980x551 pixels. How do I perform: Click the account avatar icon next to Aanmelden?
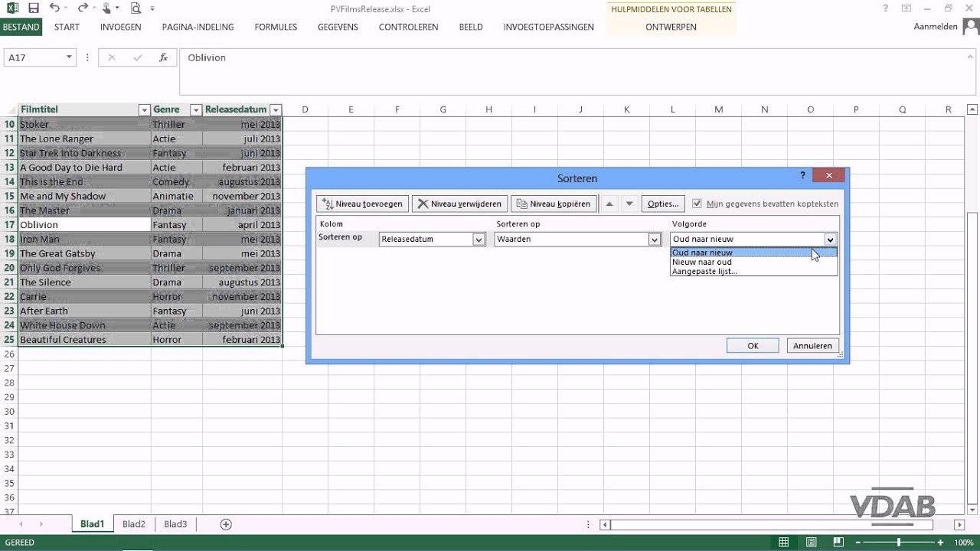point(970,26)
